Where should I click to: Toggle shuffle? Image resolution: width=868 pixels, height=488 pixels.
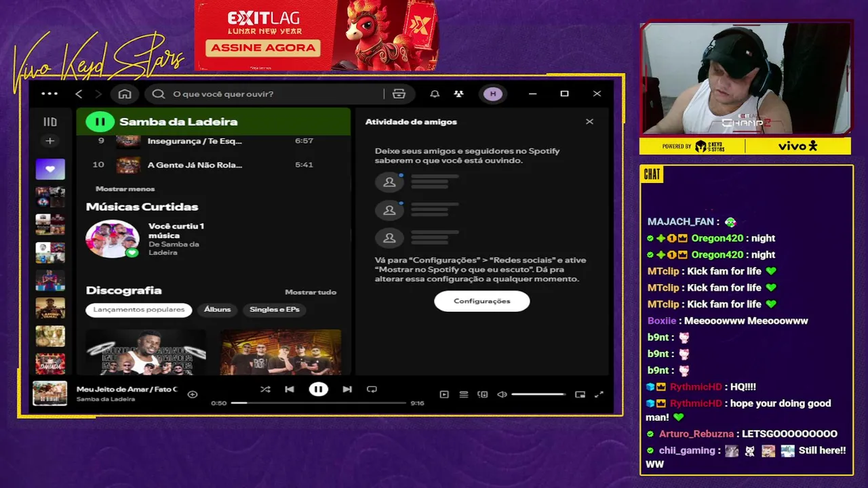pos(265,389)
